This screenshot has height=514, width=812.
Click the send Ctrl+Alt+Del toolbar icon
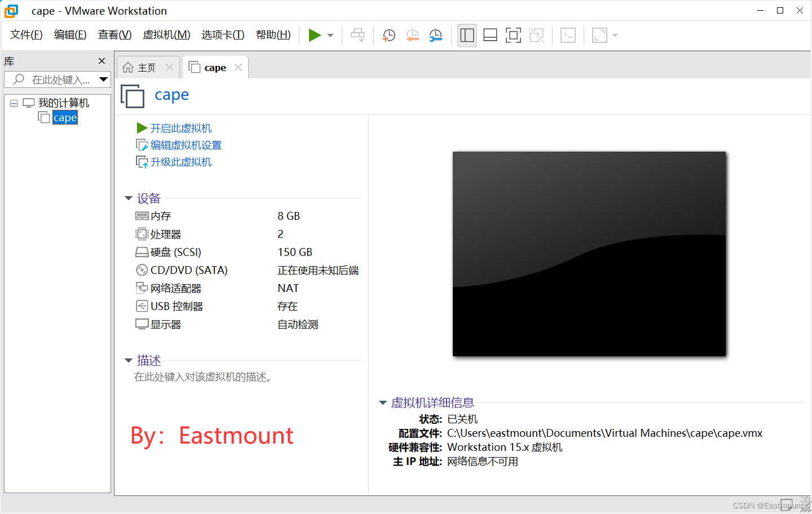tap(358, 36)
